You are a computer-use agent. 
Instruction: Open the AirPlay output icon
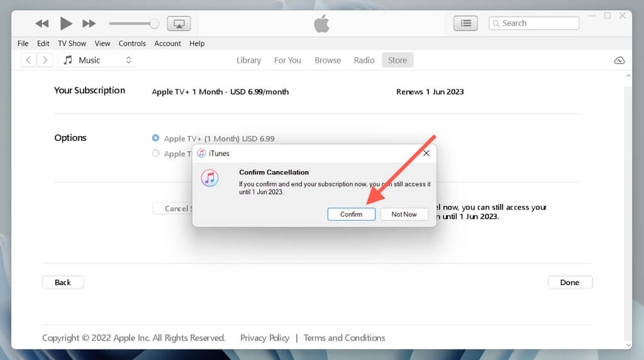[179, 23]
